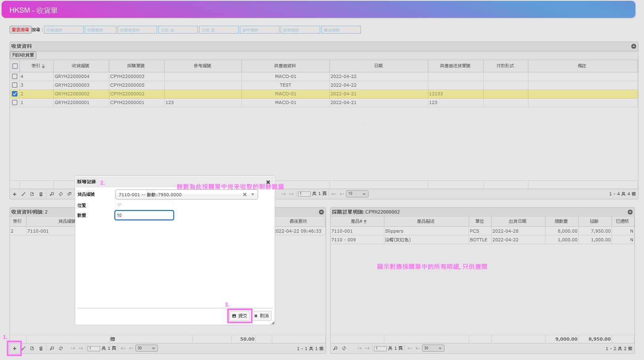This screenshot has height=360, width=644.
Task: Clear the selected 貨品編號 value with X
Action: coord(245,195)
